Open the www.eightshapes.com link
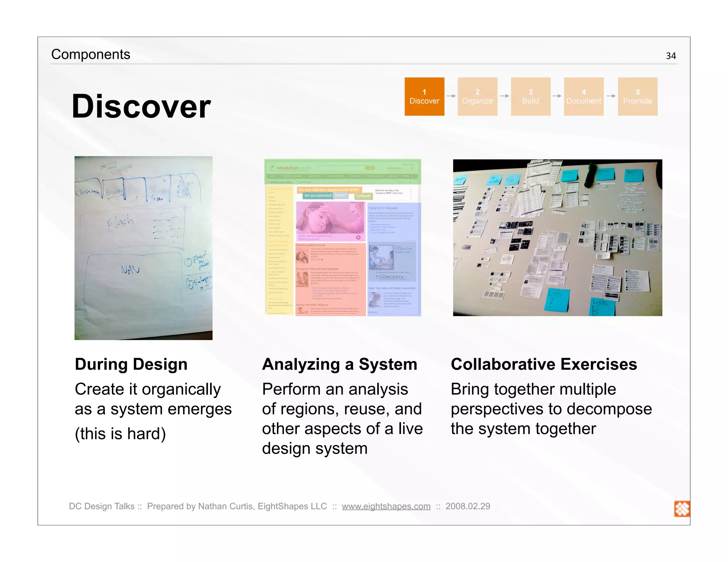This screenshot has height=562, width=728. (x=386, y=506)
